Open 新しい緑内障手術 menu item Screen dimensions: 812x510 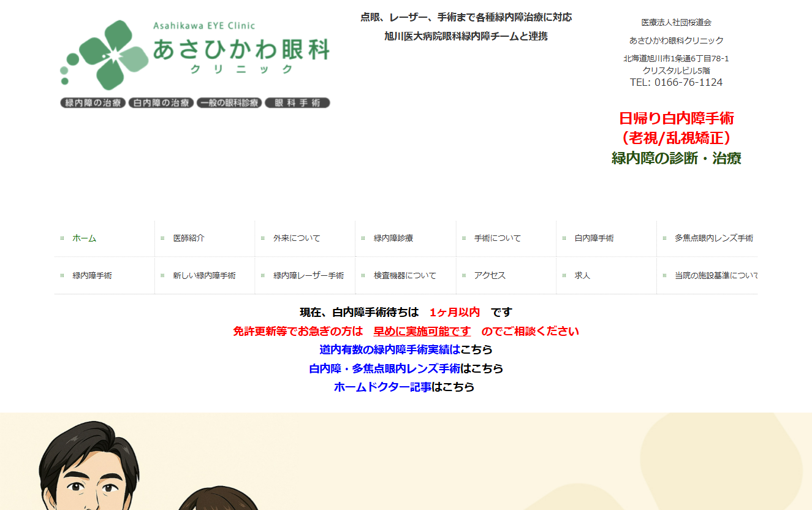(x=204, y=276)
